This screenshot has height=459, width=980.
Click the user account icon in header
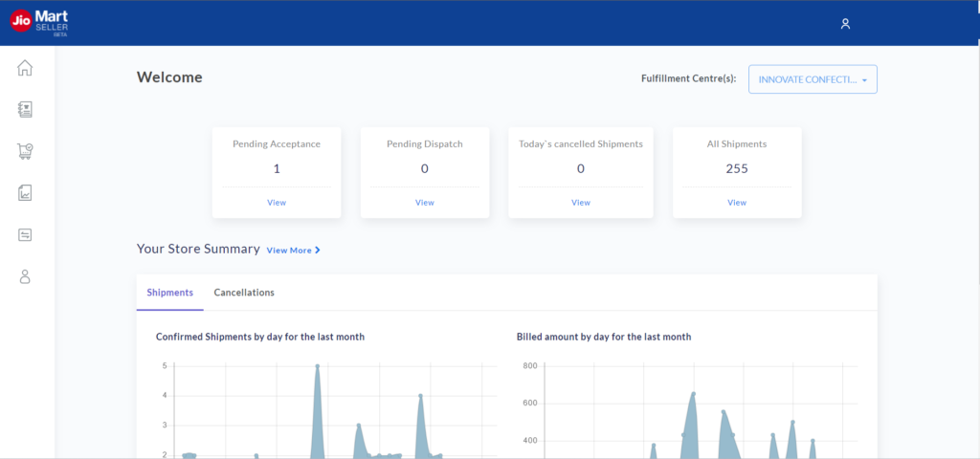(x=845, y=24)
